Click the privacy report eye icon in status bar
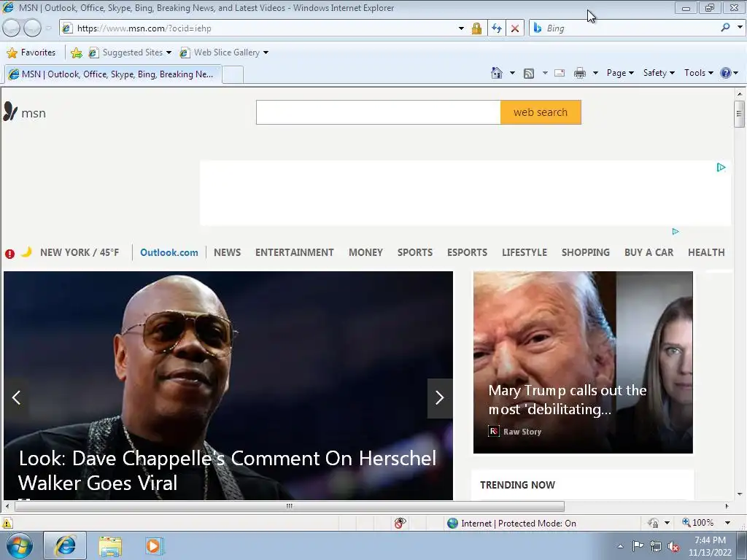Viewport: 747px width, 560px height. 400,523
